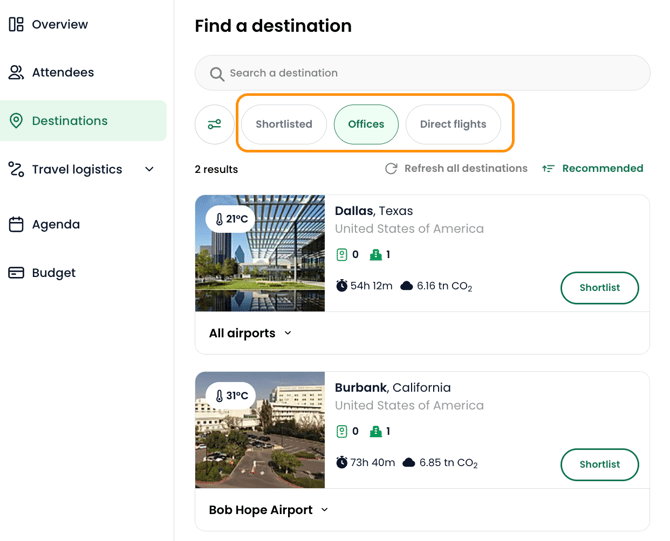Click the Recommended sort icon
This screenshot has width=670, height=541.
click(548, 168)
